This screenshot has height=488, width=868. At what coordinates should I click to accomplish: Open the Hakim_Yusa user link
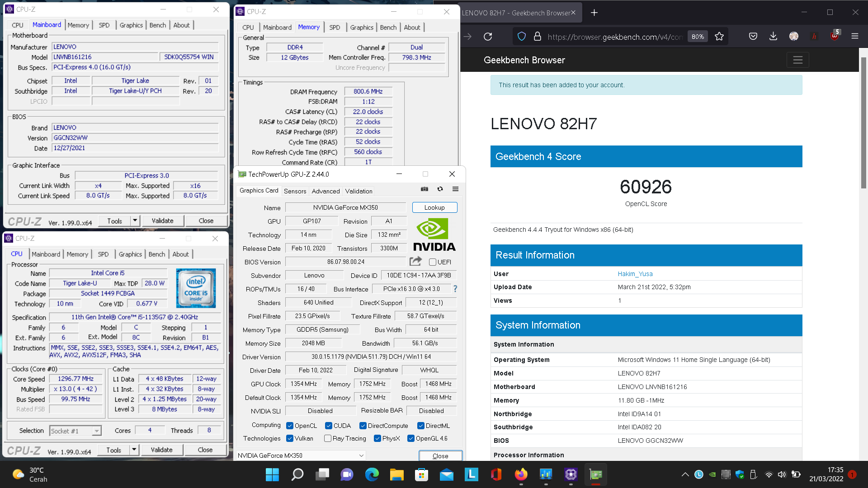[x=635, y=274]
